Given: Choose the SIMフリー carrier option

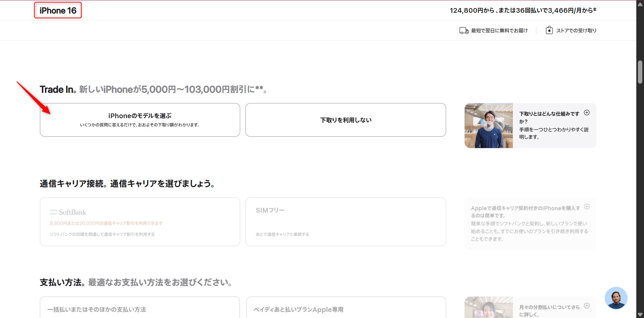Looking at the screenshot, I should (345, 222).
